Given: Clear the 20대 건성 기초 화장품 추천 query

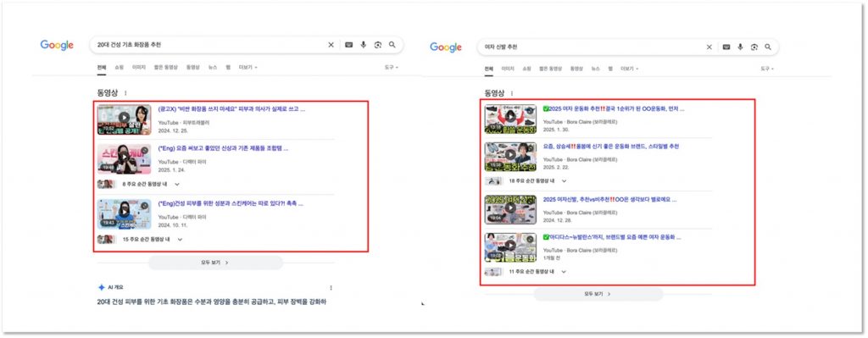Looking at the screenshot, I should pos(331,45).
